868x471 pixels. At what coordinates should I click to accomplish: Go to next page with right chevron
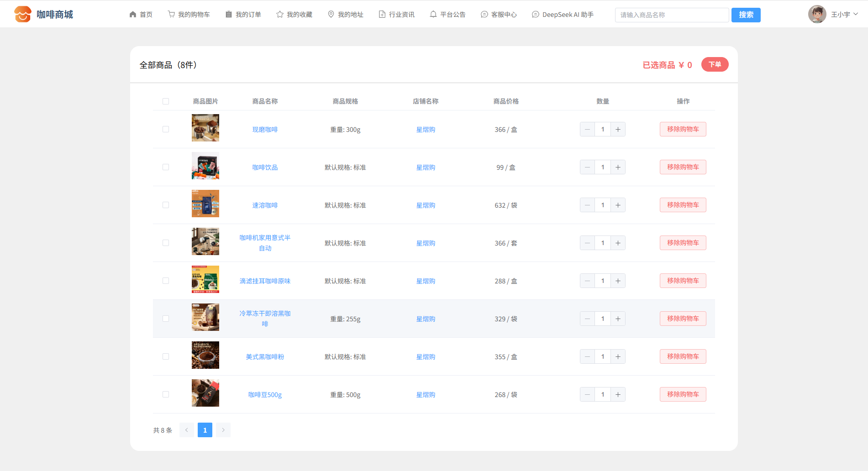pyautogui.click(x=223, y=430)
